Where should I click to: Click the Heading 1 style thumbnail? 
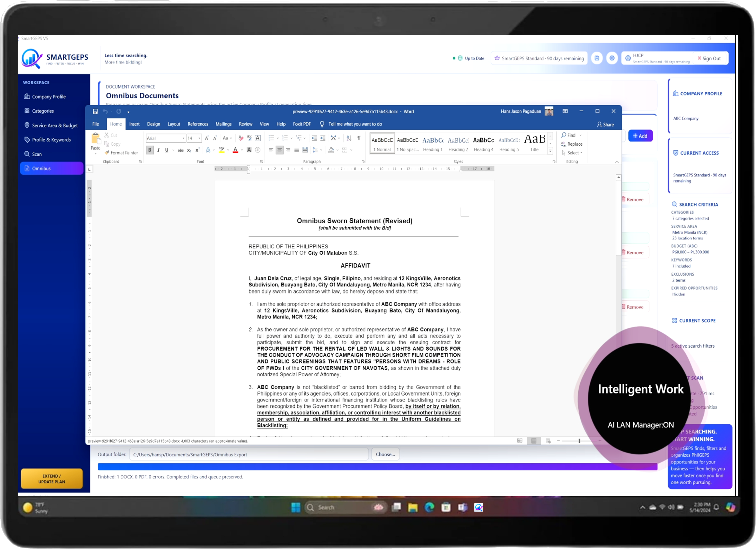pos(433,144)
